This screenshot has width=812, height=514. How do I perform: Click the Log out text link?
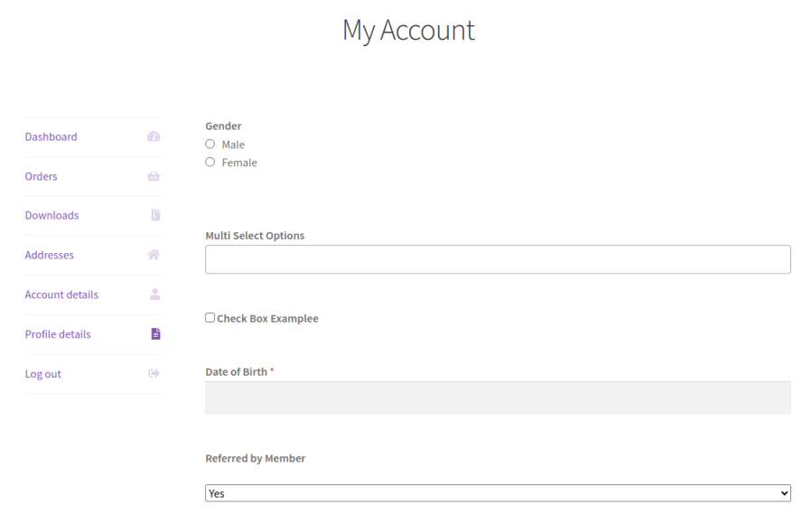(43, 374)
